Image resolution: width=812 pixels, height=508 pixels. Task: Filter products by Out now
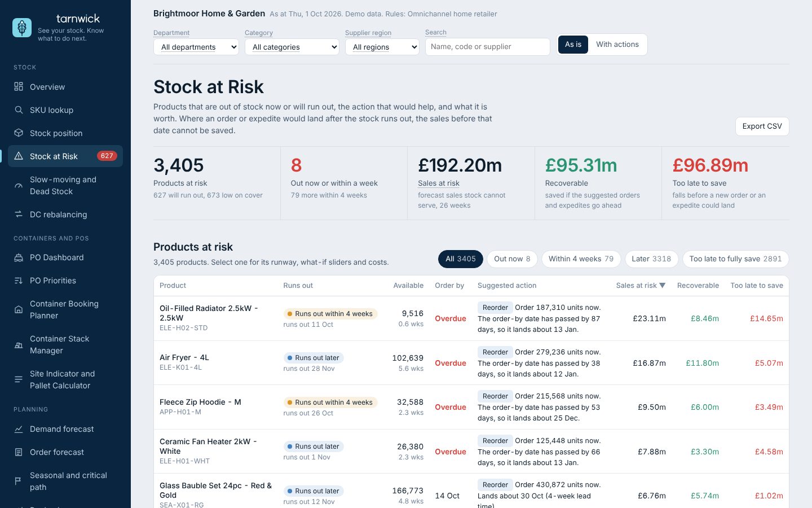click(512, 259)
